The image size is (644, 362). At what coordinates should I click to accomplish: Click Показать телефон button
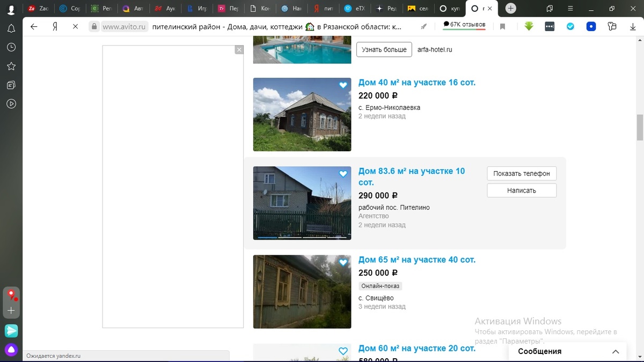pyautogui.click(x=522, y=173)
